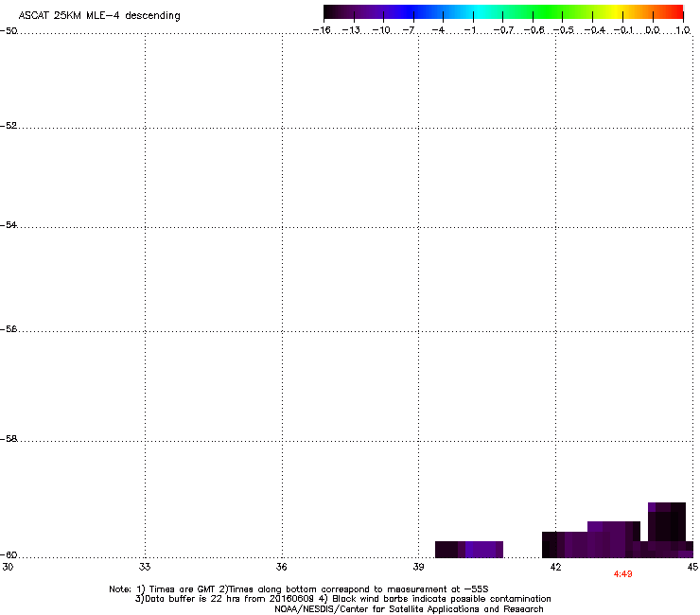Click the green section of color bar
This screenshot has height=615, width=700.
point(547,12)
